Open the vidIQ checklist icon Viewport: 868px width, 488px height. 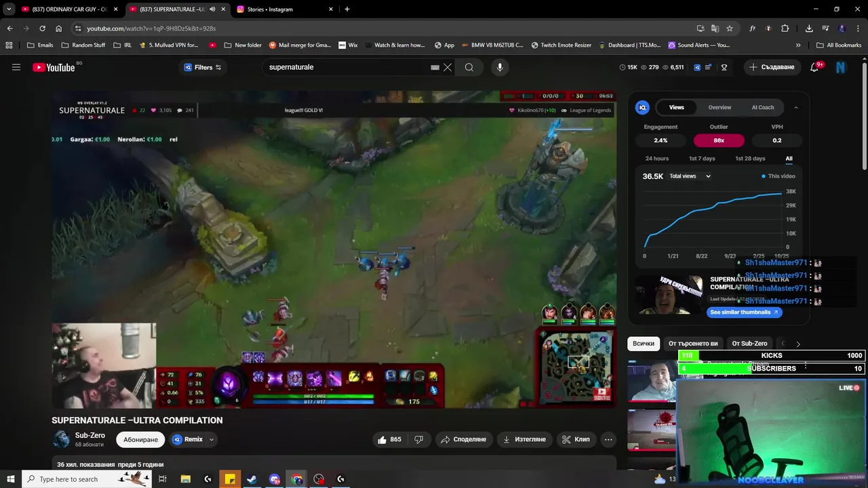[708, 67]
